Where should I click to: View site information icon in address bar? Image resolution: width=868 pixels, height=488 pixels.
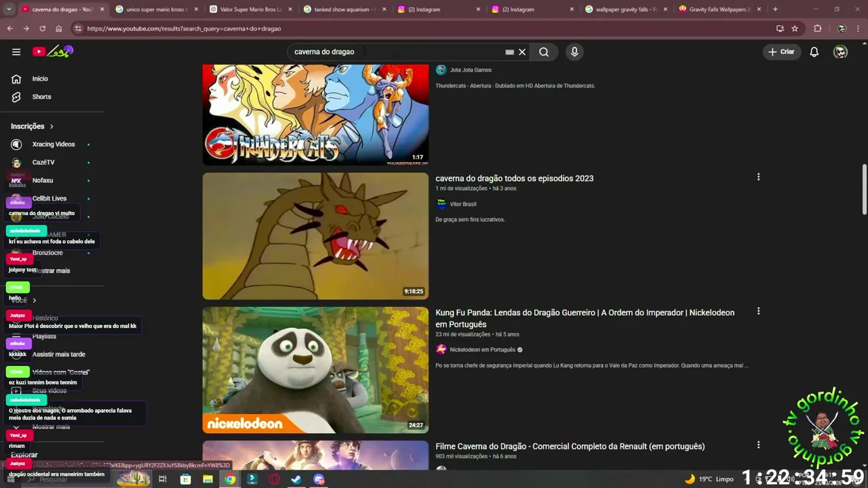coord(78,28)
